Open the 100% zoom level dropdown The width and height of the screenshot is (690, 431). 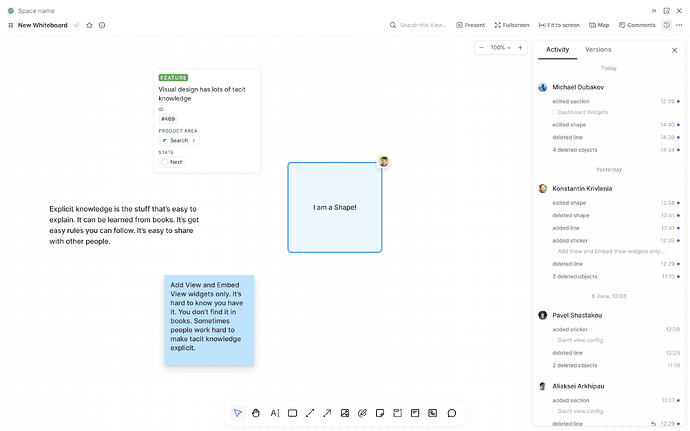501,48
